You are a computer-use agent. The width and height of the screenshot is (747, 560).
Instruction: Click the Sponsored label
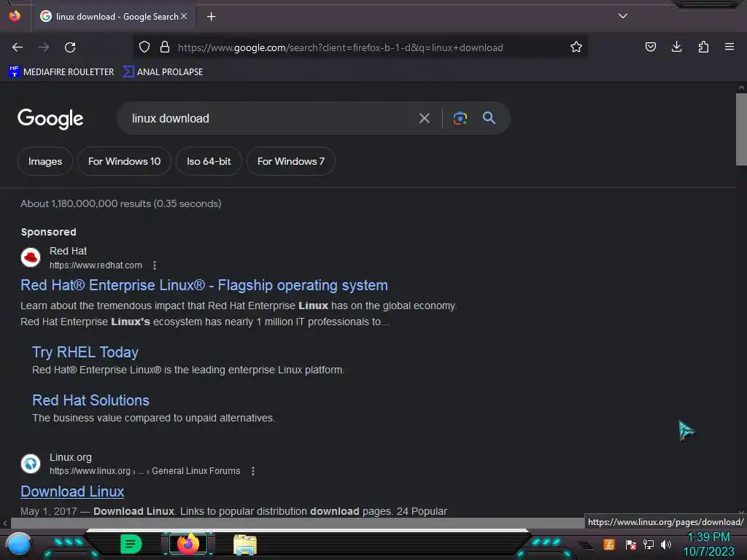49,232
